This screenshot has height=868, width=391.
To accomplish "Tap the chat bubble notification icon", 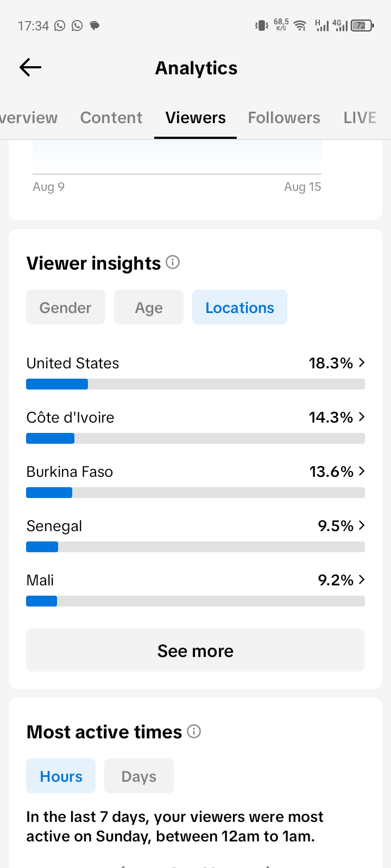I will 94,25.
